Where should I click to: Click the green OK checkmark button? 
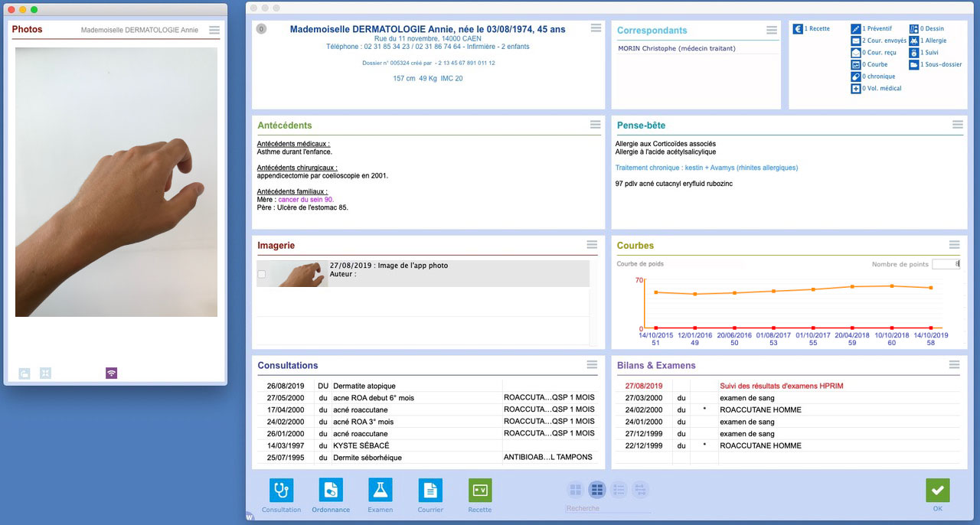point(937,491)
